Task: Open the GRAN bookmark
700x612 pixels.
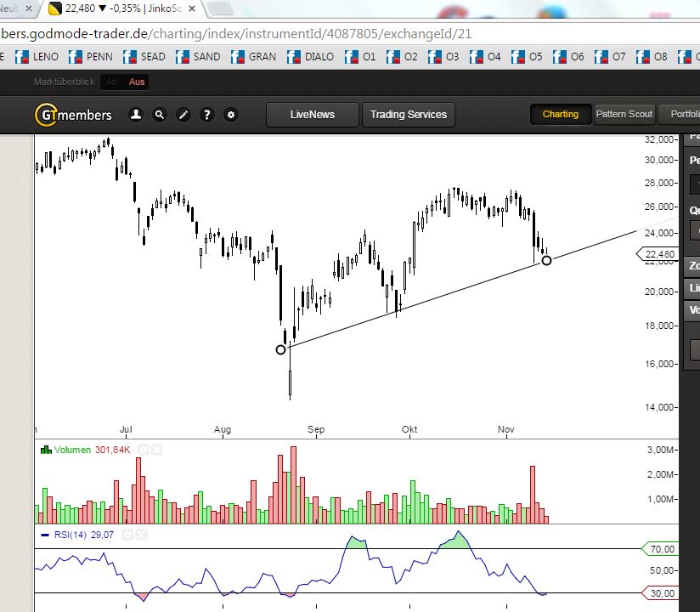Action: (253, 57)
